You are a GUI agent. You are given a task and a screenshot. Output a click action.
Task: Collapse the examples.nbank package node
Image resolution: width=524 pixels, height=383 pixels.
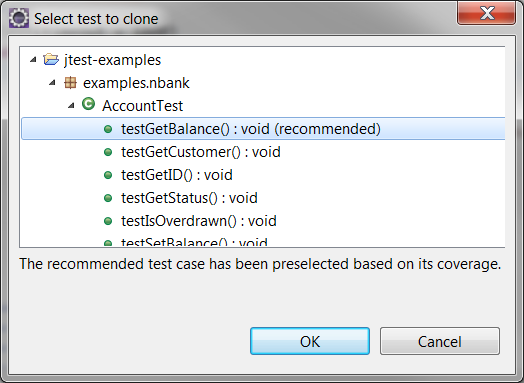(x=52, y=83)
